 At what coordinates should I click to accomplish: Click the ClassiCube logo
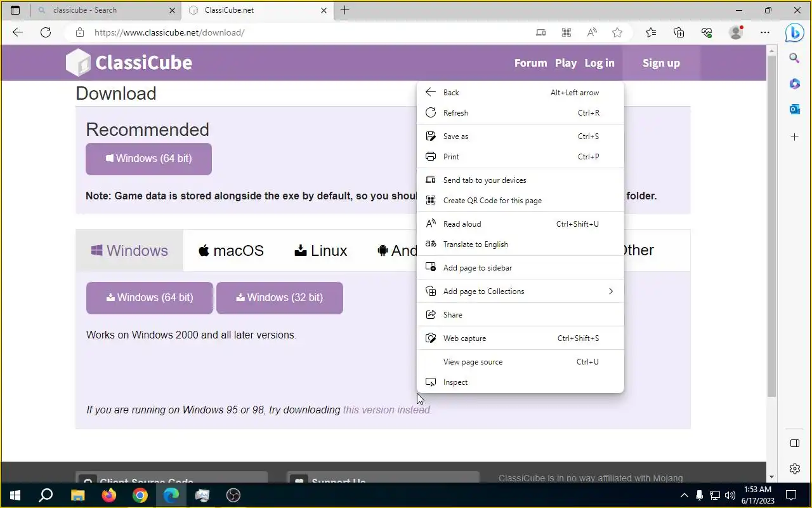coord(129,62)
